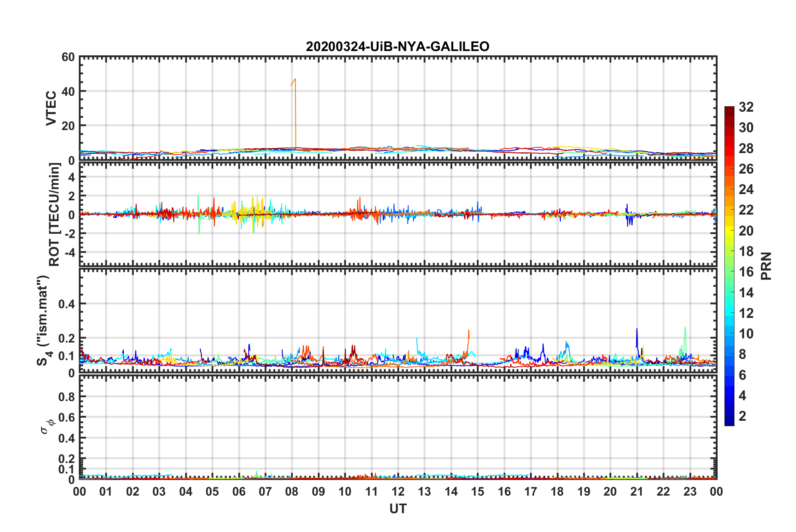The image size is (796, 532).
Task: Click colorbar tick label 28
Action: pyautogui.click(x=746, y=148)
